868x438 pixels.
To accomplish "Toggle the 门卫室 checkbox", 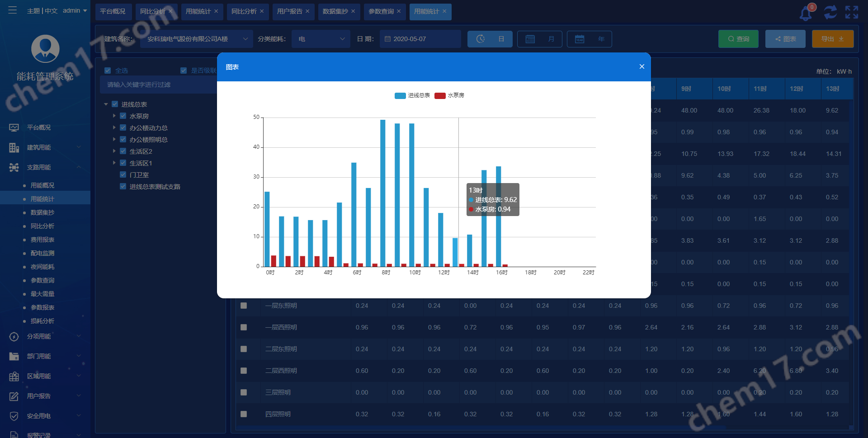I will 123,175.
